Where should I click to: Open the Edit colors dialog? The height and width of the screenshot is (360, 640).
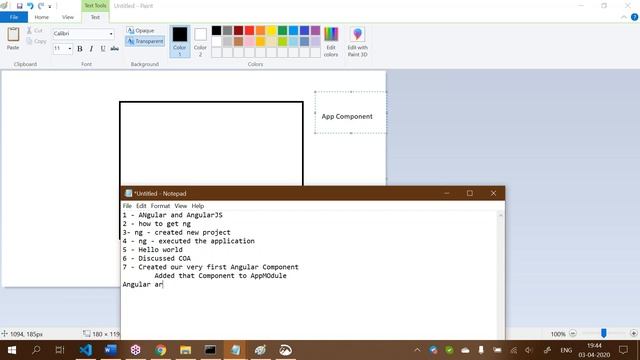click(x=331, y=41)
